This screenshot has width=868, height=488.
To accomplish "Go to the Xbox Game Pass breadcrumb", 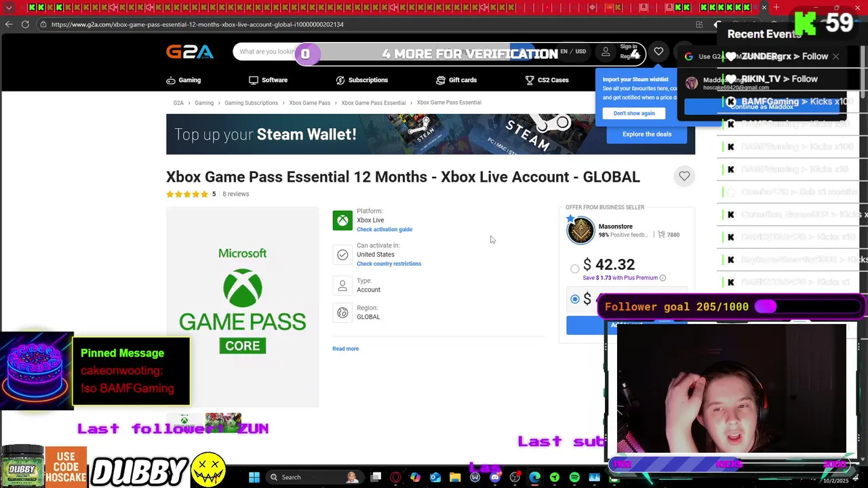I will [310, 103].
